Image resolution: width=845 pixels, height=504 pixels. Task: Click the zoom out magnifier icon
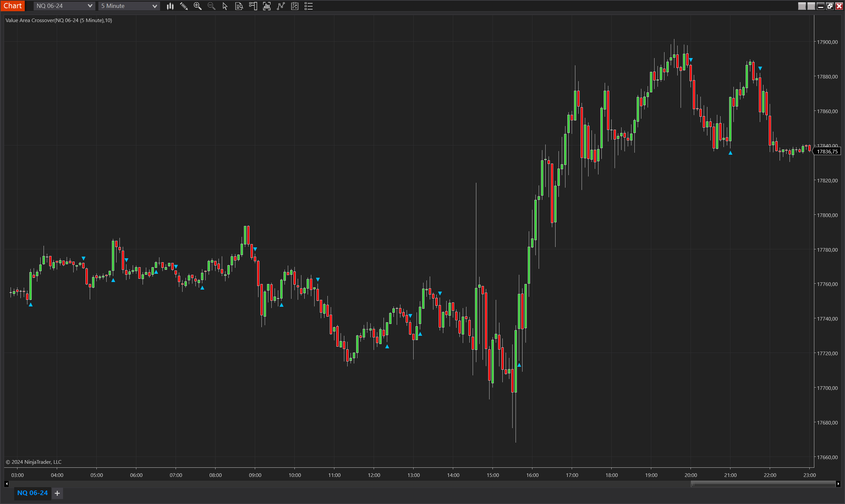click(x=211, y=6)
